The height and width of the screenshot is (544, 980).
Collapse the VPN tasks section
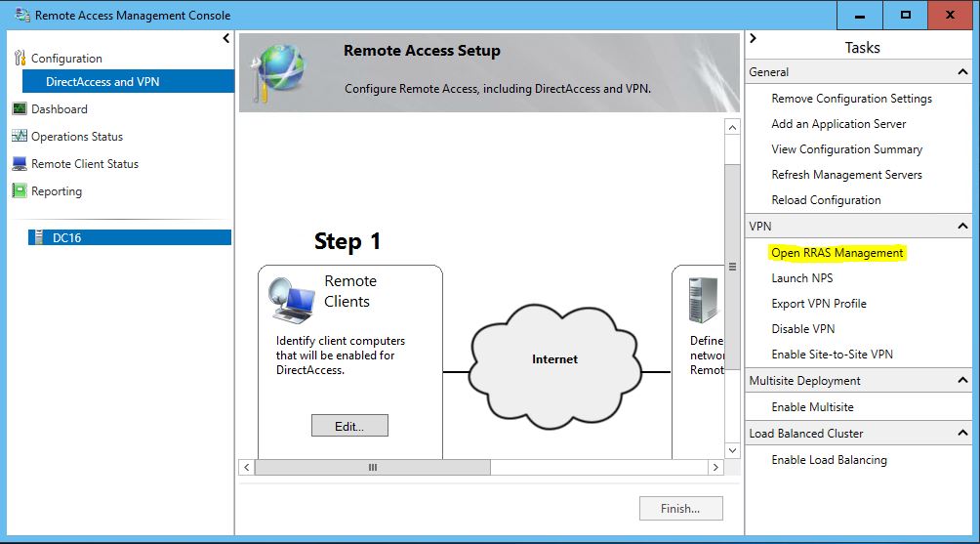962,226
